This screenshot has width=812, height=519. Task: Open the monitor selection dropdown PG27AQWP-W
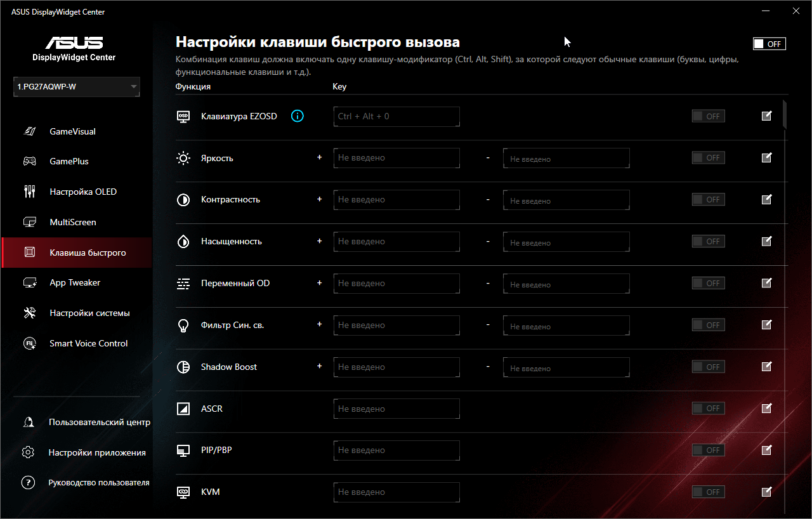[x=77, y=87]
